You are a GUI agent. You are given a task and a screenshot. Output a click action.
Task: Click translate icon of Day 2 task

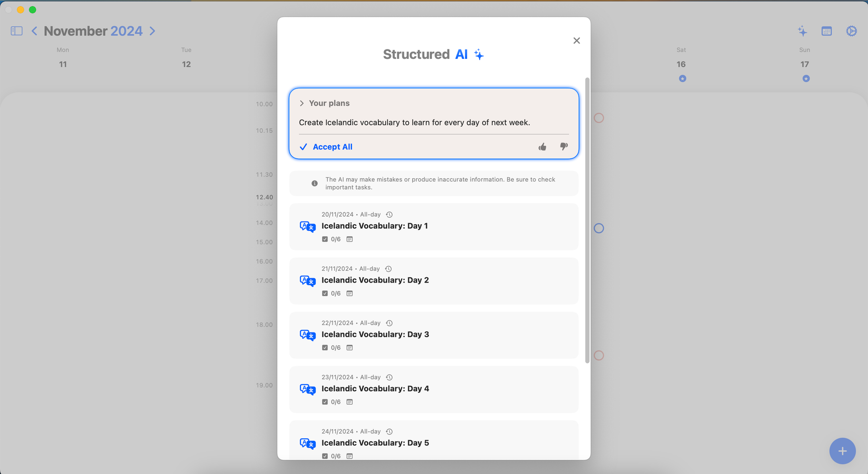[x=308, y=281]
